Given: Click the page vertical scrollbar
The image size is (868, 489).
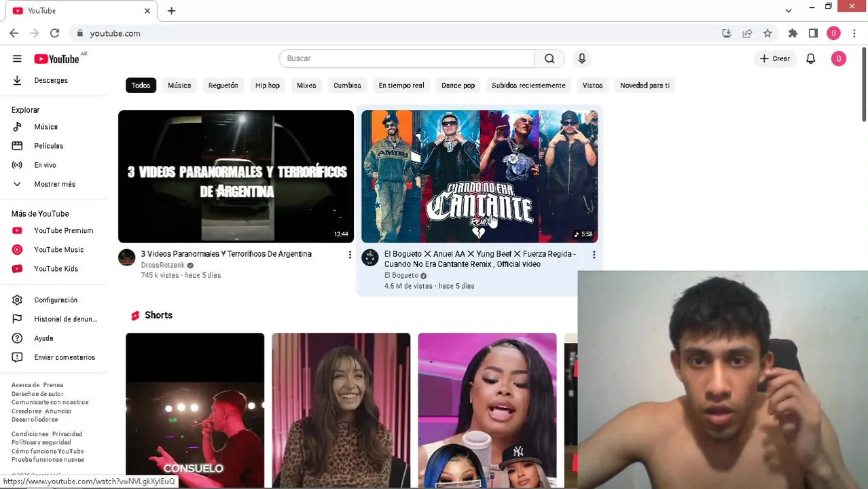Looking at the screenshot, I should pyautogui.click(x=864, y=84).
